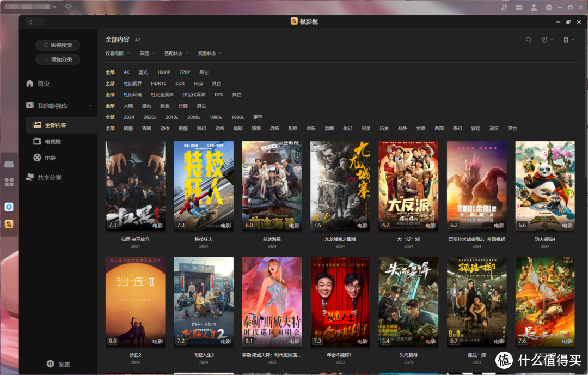Open the 匹配状态 dropdown
Image resolution: width=588 pixels, height=375 pixels.
pos(176,53)
